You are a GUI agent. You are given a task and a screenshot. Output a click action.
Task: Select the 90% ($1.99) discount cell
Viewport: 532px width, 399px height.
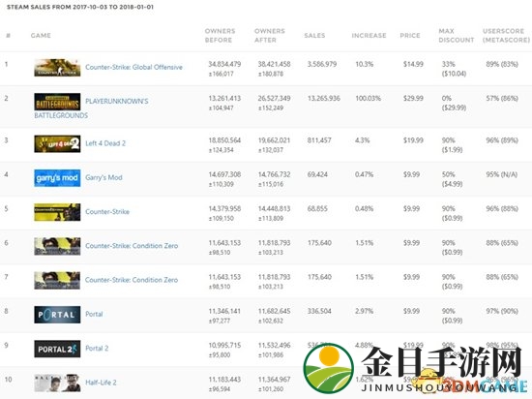tap(453, 145)
